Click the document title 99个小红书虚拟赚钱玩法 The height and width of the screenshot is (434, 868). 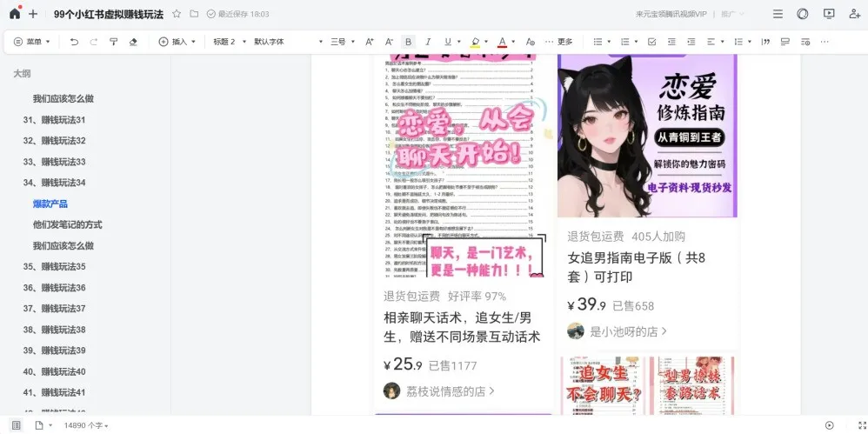(109, 15)
